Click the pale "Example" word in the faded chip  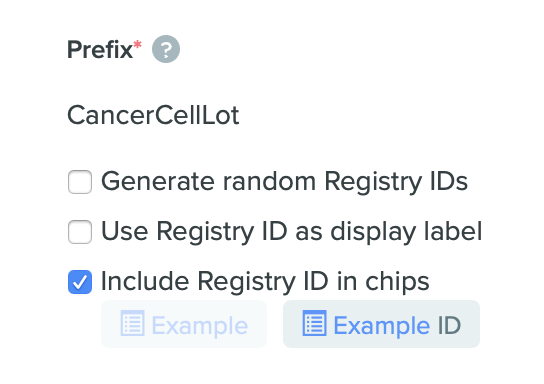click(x=200, y=326)
